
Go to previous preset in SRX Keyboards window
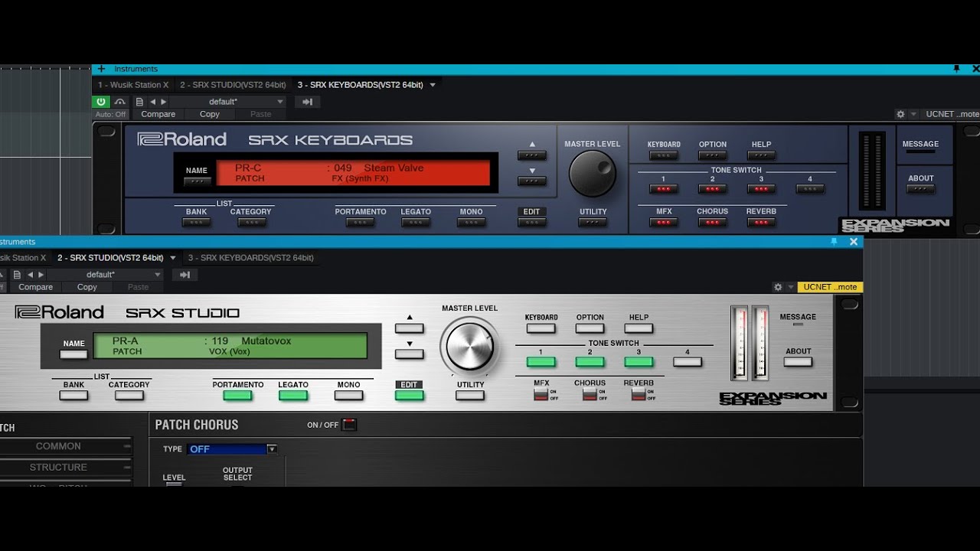pos(152,102)
